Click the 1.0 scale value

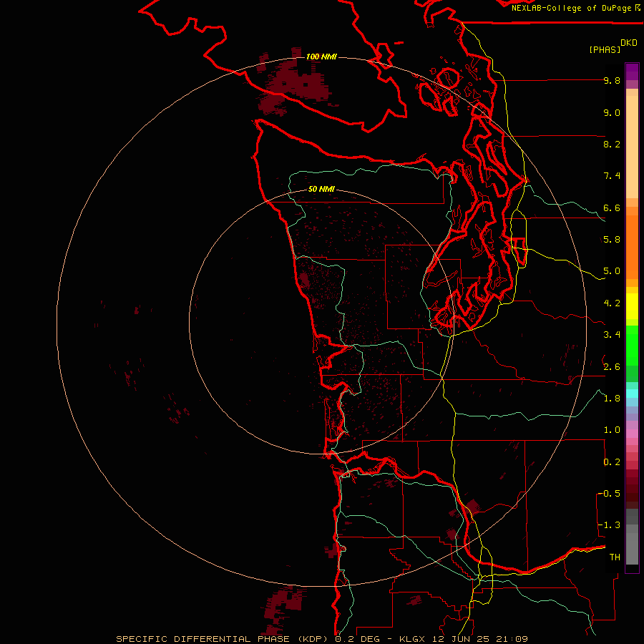tap(612, 430)
